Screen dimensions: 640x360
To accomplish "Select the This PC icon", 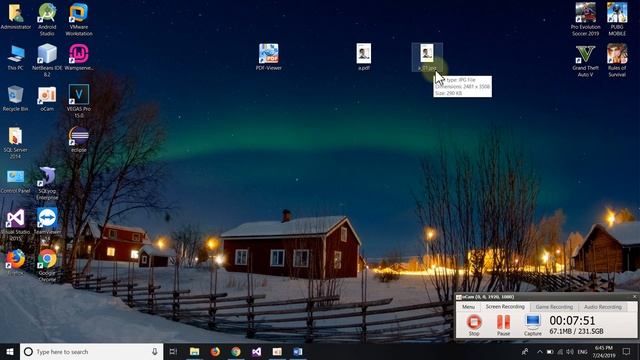I will point(16,58).
